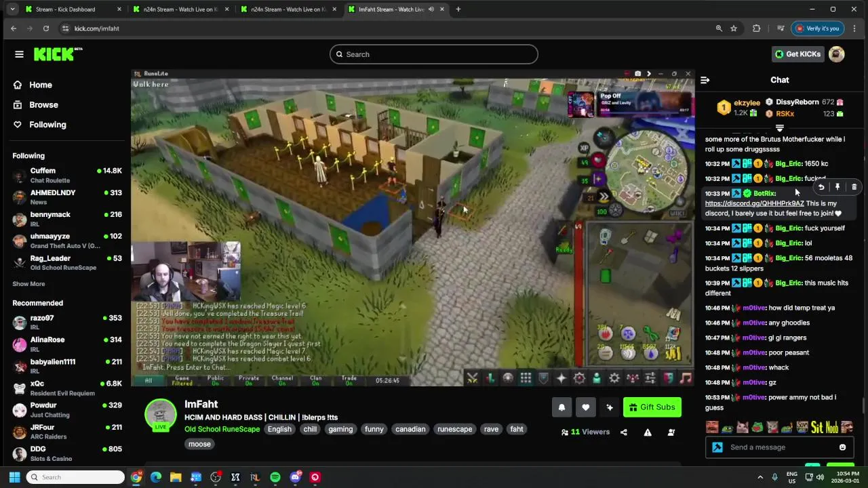Screen dimensions: 868x488
Task: Toggle the XP drops orb near minimap
Action: (x=584, y=148)
